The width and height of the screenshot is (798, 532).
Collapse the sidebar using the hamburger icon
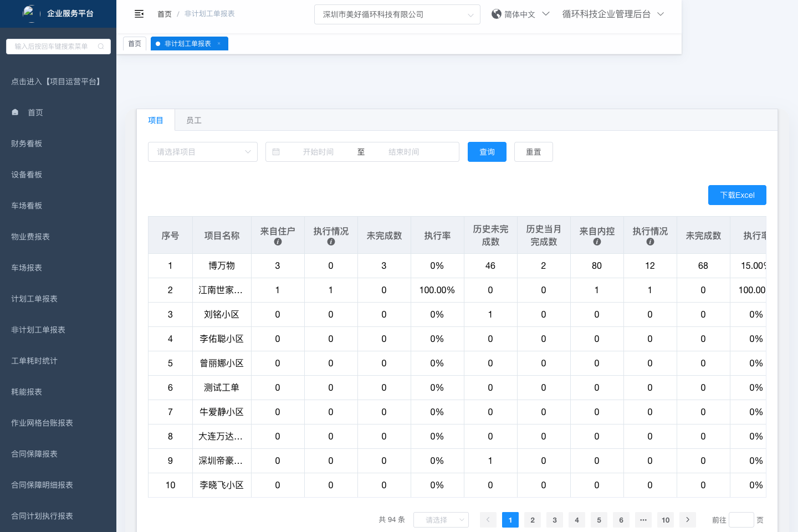[139, 14]
